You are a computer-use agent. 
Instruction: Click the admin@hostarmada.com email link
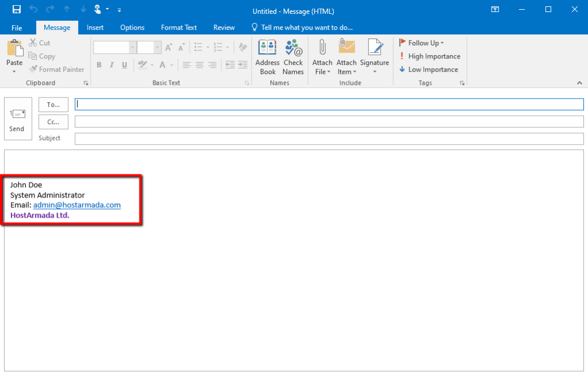coord(76,205)
